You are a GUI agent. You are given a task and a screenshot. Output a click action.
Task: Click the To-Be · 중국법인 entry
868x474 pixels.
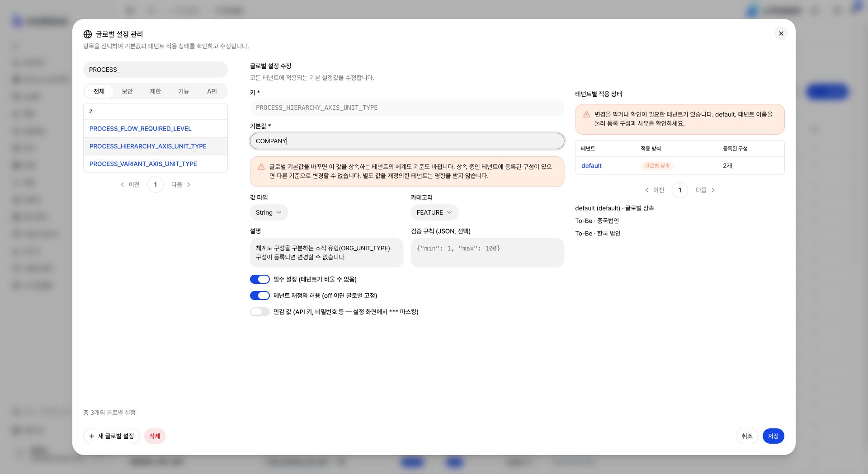(597, 221)
